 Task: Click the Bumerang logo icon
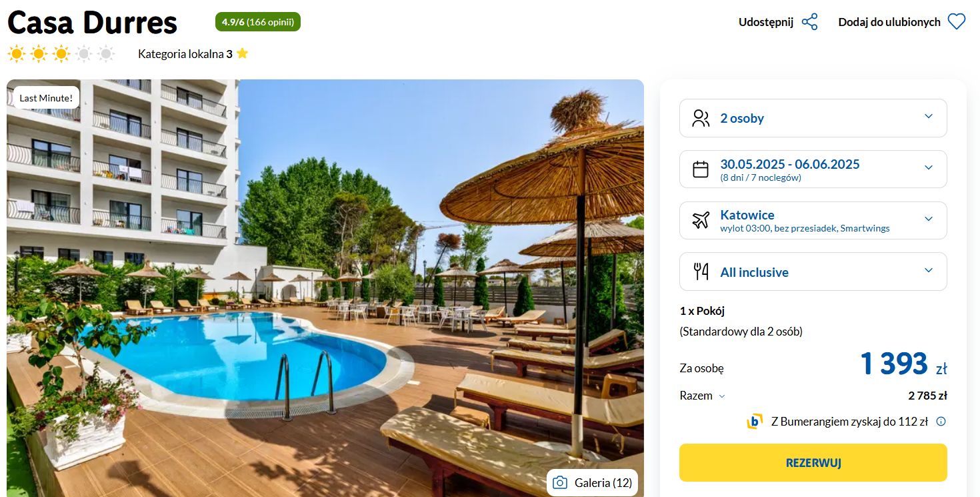[x=755, y=422]
